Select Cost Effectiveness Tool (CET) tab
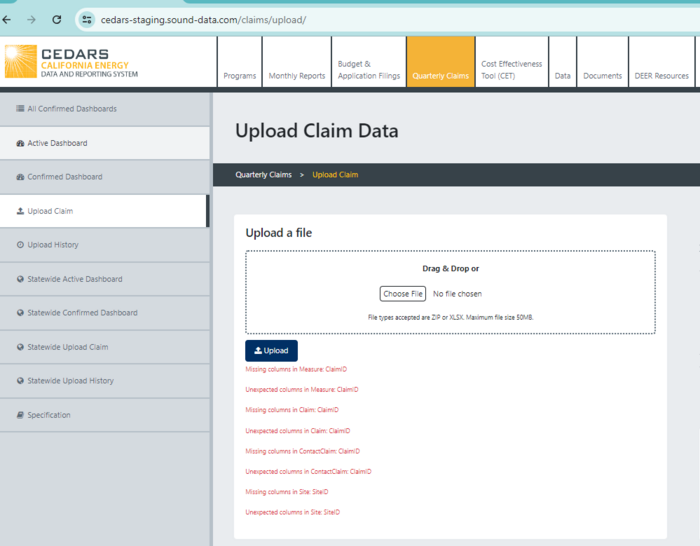 point(511,70)
